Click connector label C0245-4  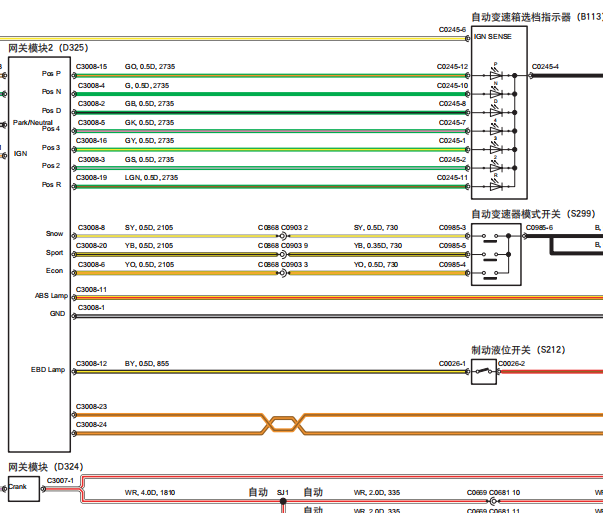coord(545,67)
